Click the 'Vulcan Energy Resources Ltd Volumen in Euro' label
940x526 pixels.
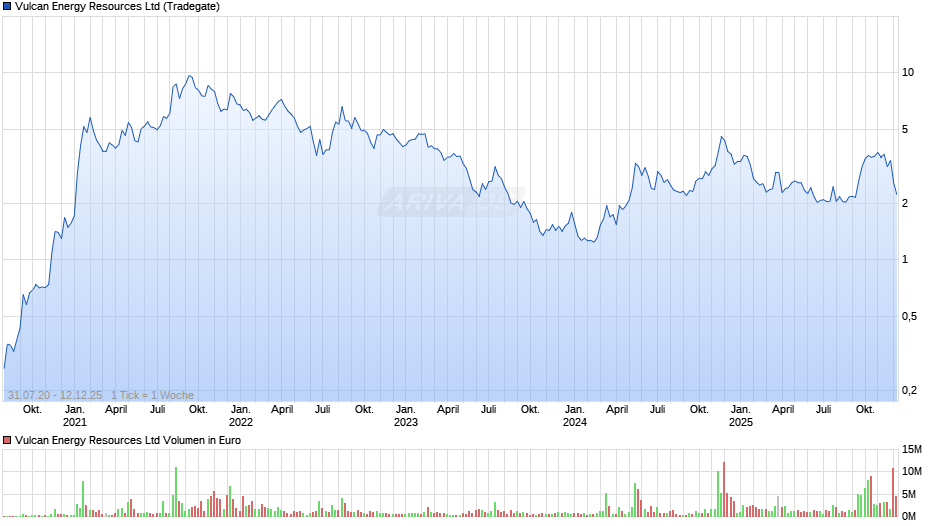click(x=128, y=440)
